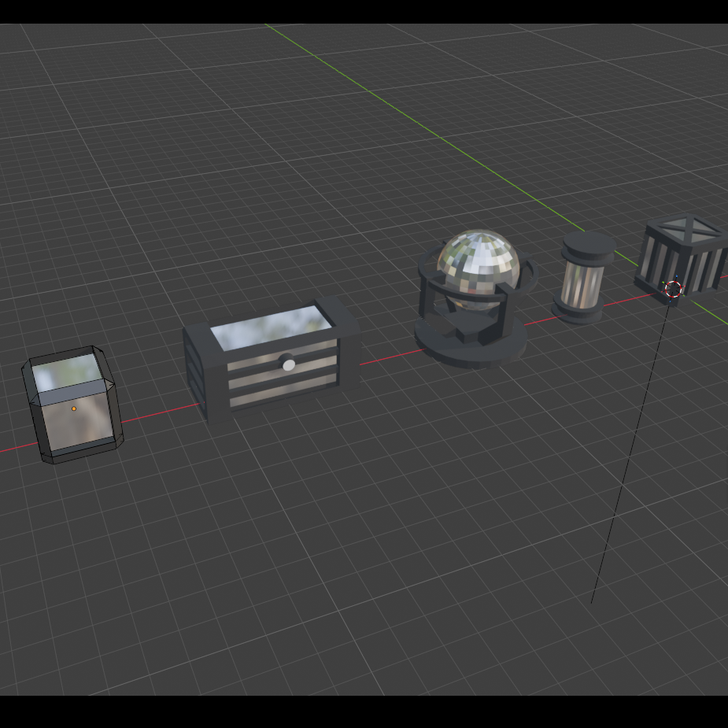
Task: Select the cylindrical lantern object
Action: click(x=584, y=277)
